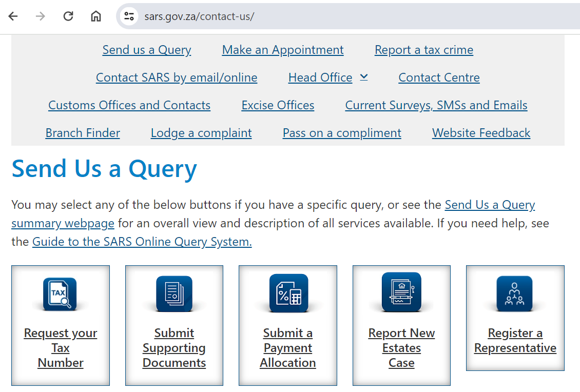This screenshot has width=580, height=392.
Task: Open the Pass on a compliment link
Action: tap(342, 133)
